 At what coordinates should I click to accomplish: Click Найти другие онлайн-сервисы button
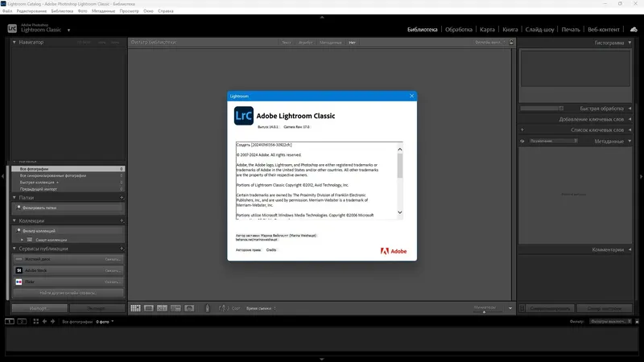pos(68,293)
